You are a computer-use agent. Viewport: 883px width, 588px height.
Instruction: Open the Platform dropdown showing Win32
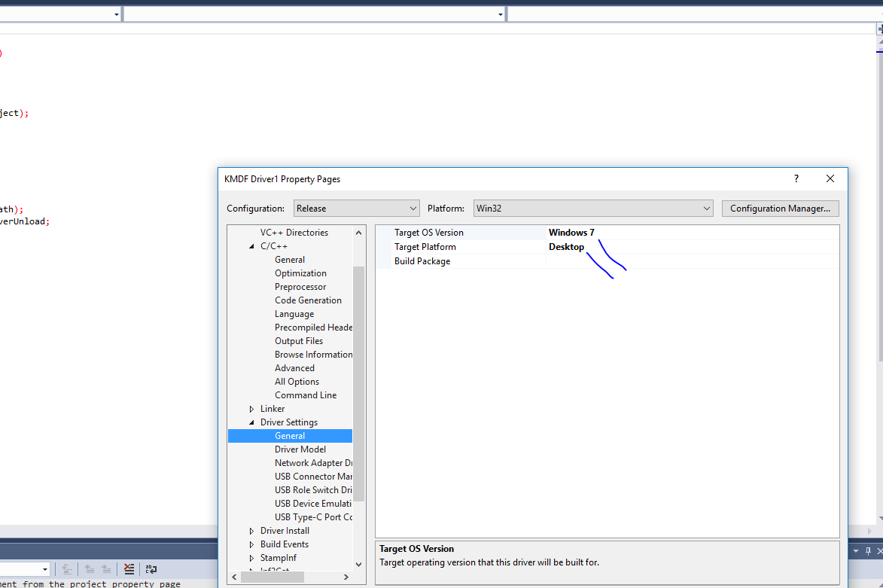tap(593, 209)
